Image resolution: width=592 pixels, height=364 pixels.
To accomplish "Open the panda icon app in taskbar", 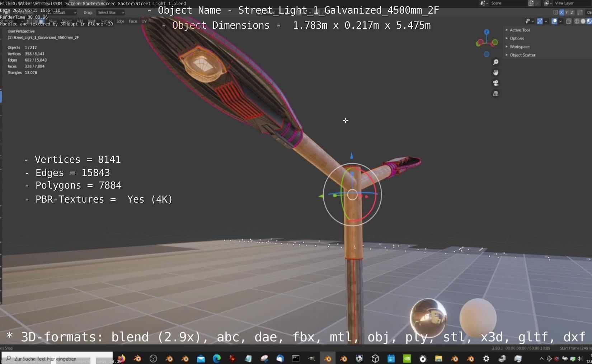I will tap(359, 358).
